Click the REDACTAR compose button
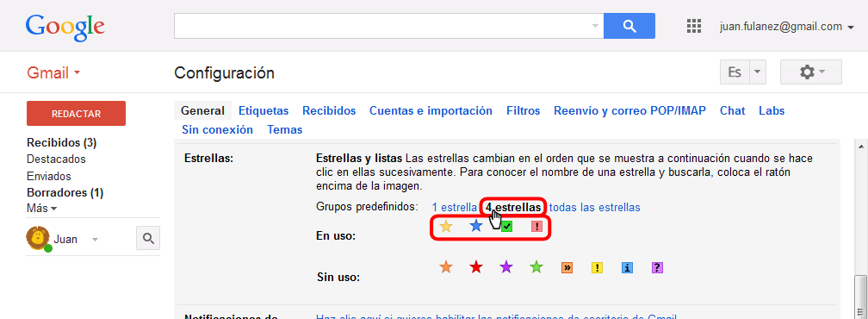Screen dimensions: 868x319 pyautogui.click(x=76, y=114)
